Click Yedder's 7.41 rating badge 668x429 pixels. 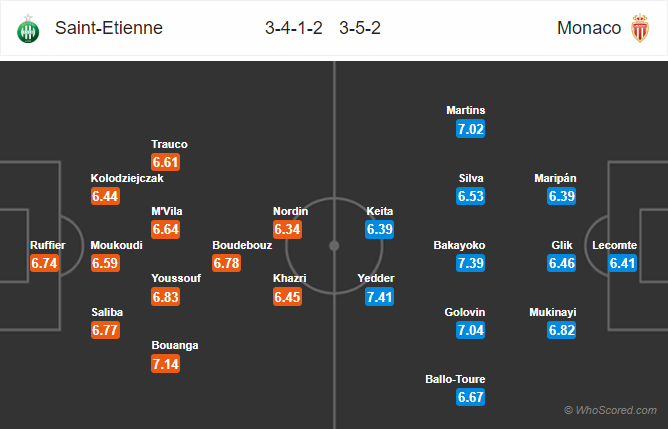coord(380,297)
